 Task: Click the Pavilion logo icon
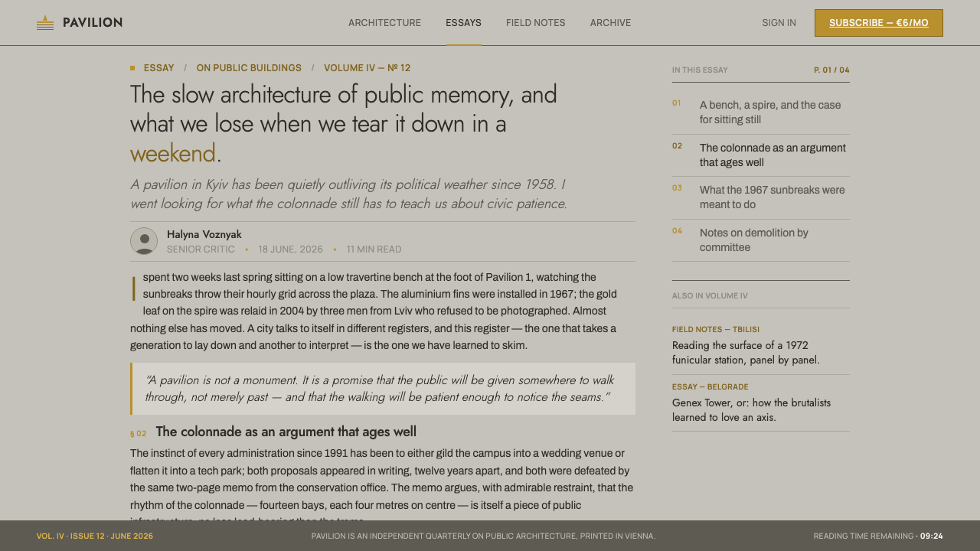pos(45,23)
